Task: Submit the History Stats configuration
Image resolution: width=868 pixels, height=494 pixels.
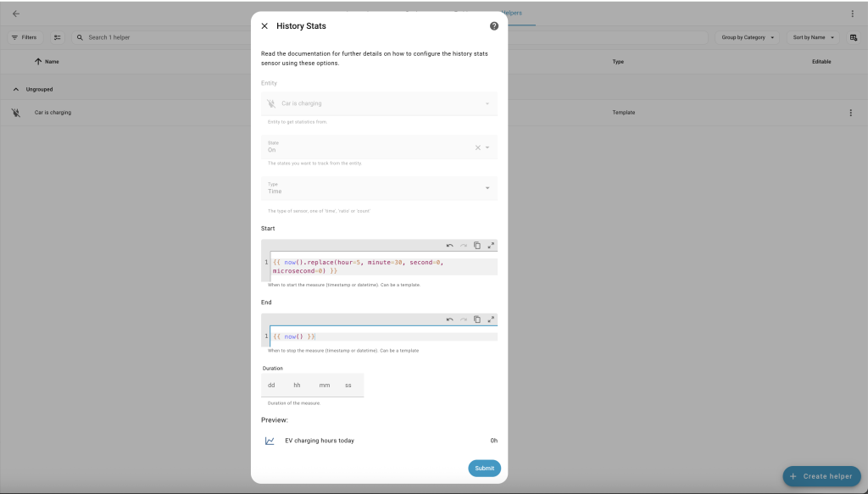Action: (484, 468)
